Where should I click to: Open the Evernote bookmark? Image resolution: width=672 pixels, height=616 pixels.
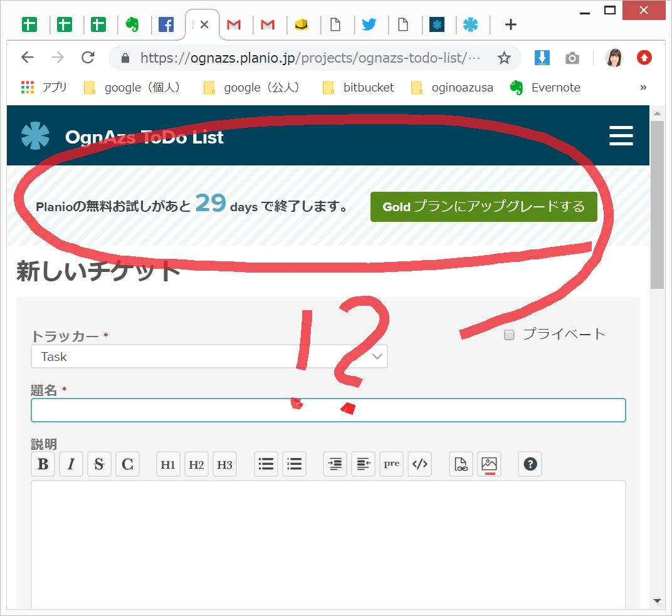(545, 87)
